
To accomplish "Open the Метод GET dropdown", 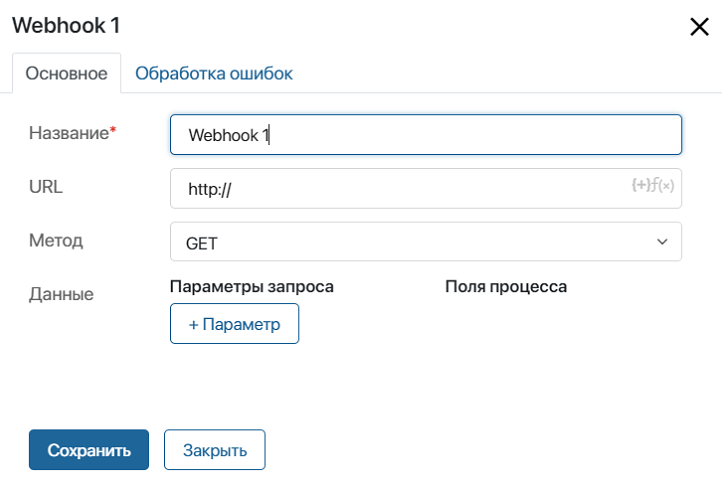I will pos(425,242).
